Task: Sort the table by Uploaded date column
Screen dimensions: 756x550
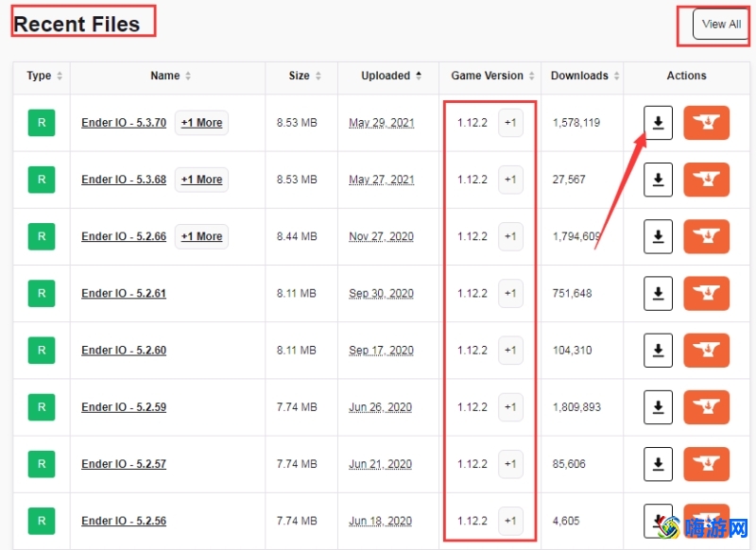Action: point(391,76)
